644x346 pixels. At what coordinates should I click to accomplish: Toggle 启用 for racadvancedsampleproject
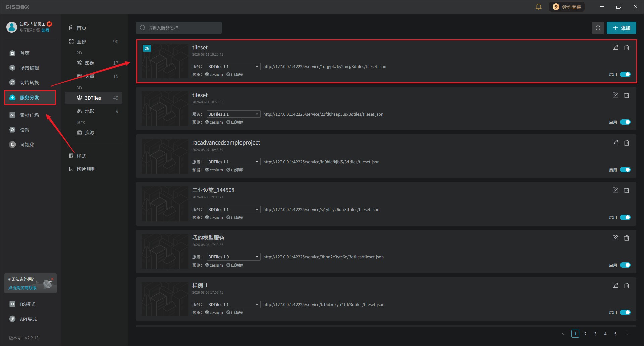point(625,170)
